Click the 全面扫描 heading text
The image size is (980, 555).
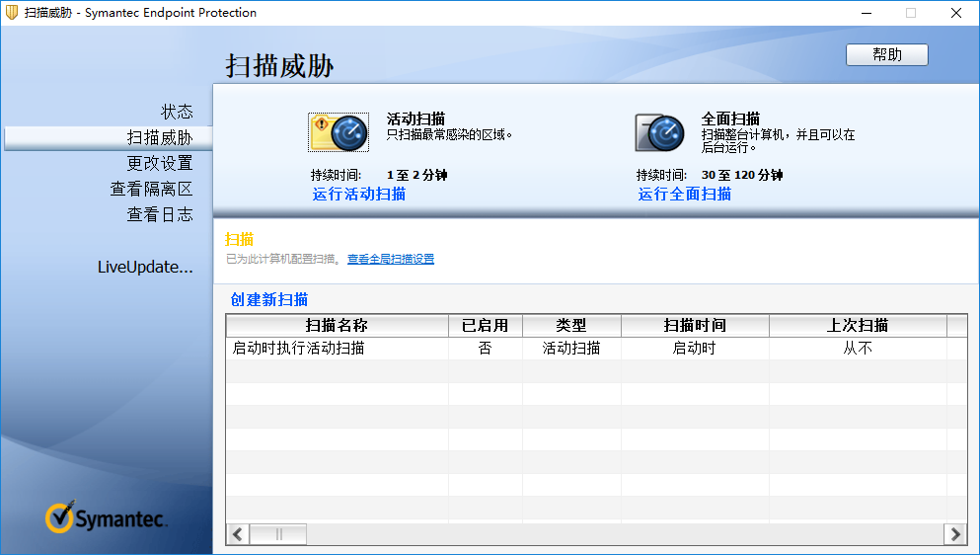[730, 119]
